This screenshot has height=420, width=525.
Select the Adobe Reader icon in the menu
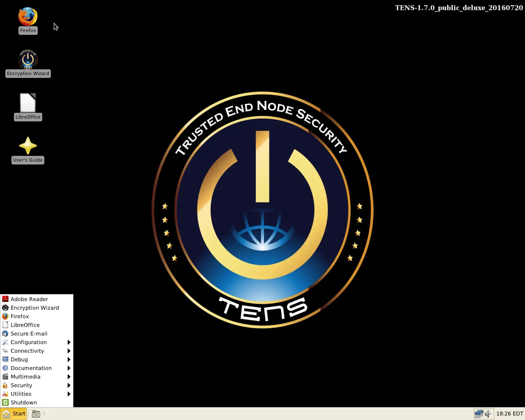30,299
